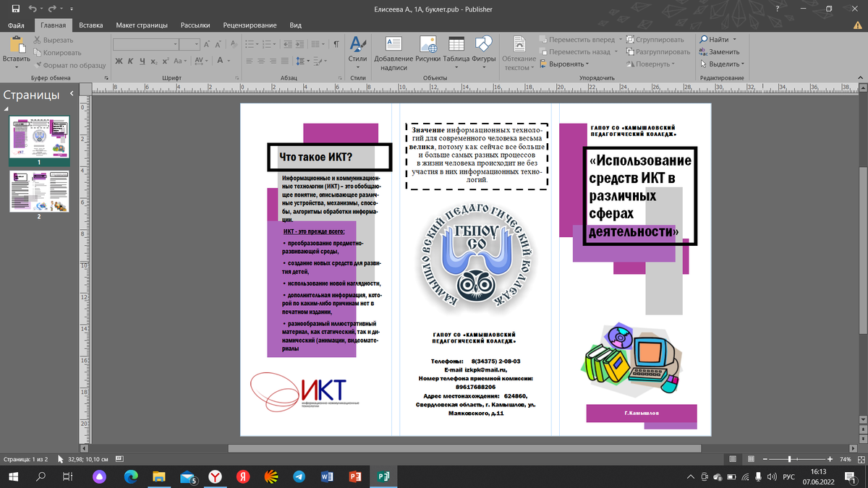Click Ungroup objects (Разгруппировать)
Image resolution: width=868 pixels, height=488 pixels.
pyautogui.click(x=658, y=52)
